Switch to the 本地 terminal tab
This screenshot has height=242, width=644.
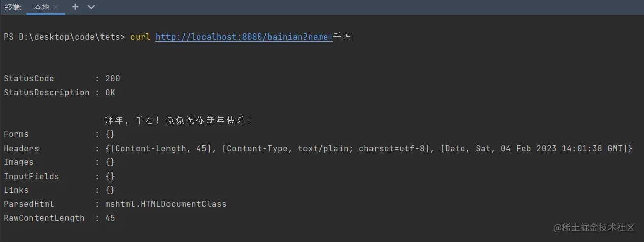(42, 7)
